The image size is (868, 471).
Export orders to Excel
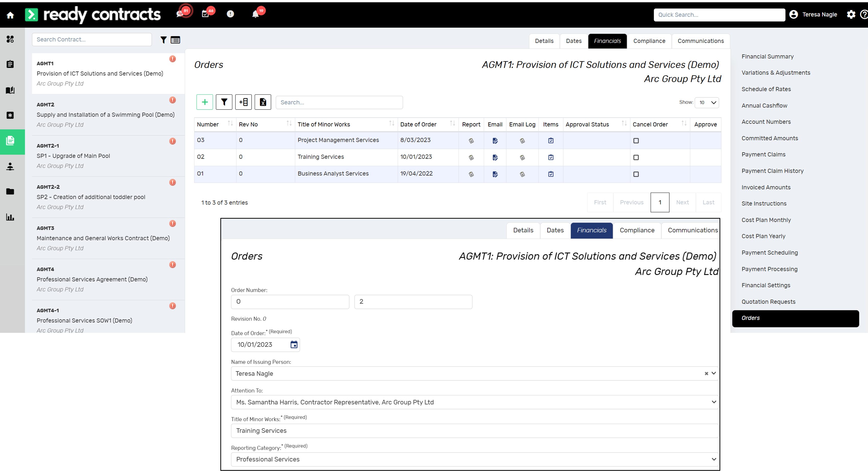pos(263,102)
